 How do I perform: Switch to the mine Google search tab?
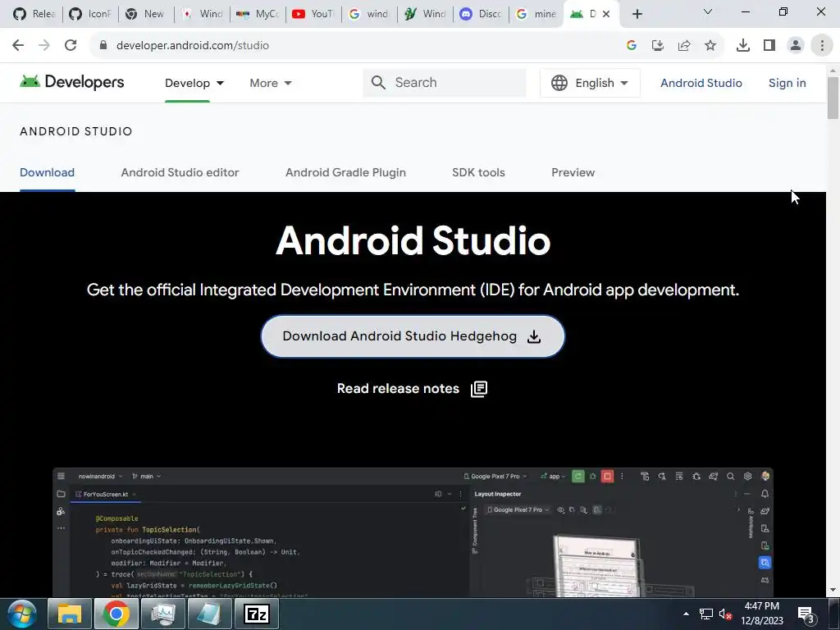pos(536,14)
